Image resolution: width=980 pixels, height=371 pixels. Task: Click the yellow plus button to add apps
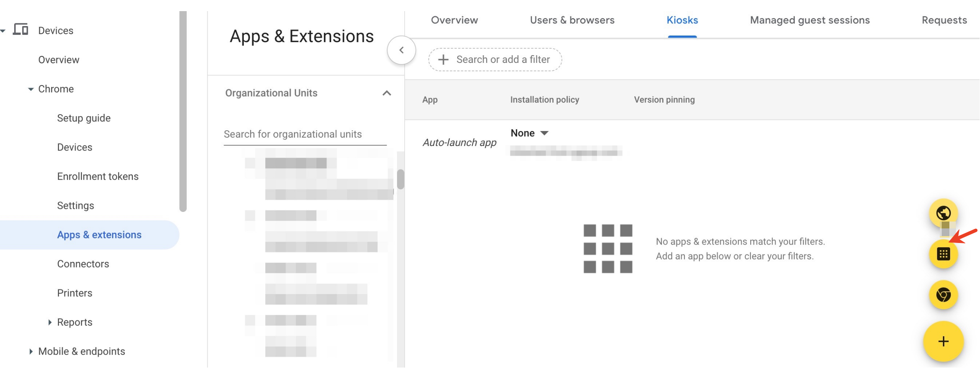pos(943,341)
